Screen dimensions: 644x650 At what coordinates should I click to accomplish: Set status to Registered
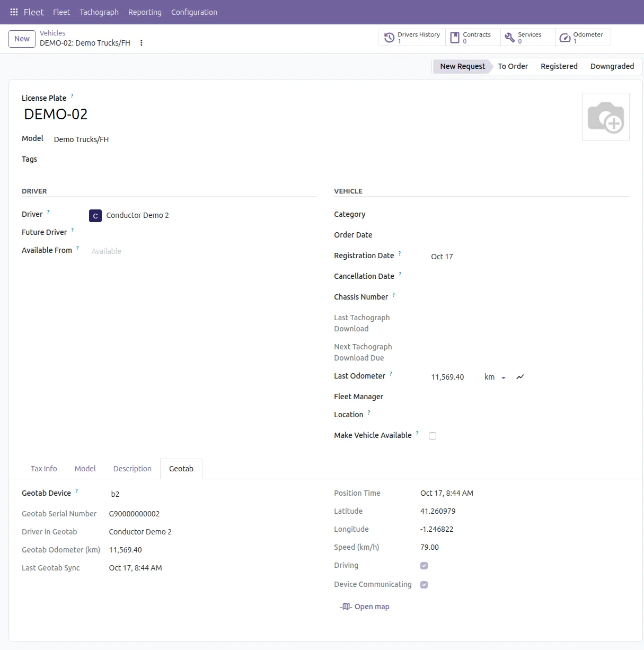(x=559, y=66)
